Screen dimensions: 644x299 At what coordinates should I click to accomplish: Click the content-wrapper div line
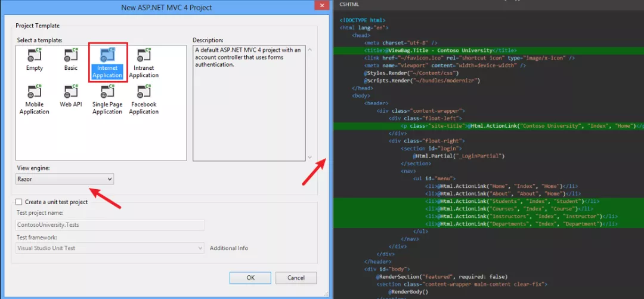point(420,110)
